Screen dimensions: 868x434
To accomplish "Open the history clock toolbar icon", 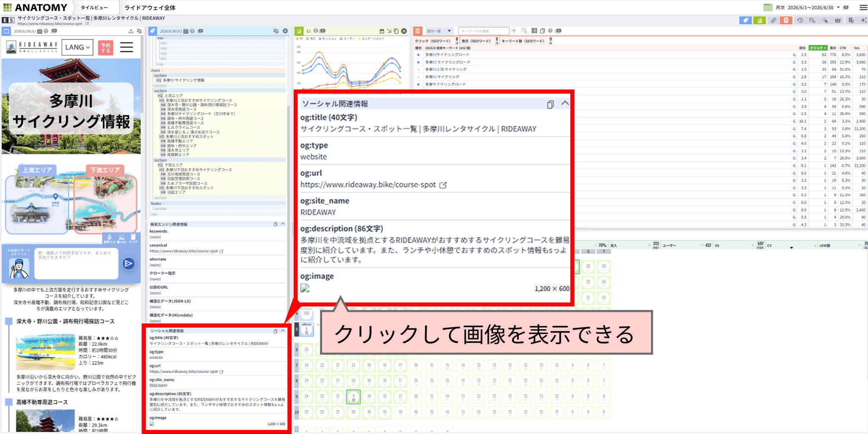I will pyautogui.click(x=800, y=20).
